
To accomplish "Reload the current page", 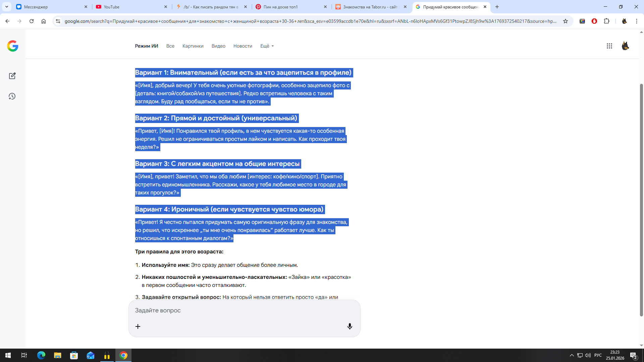I will (32, 21).
